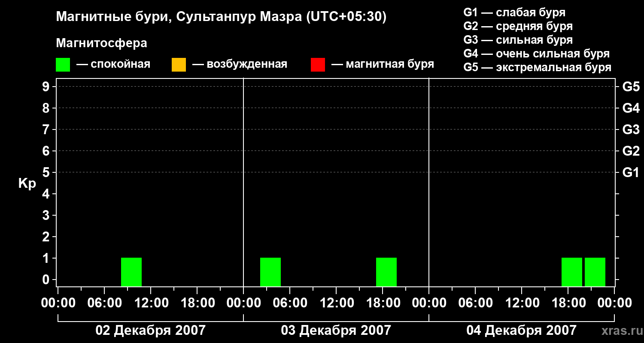Click 'G5 — экстремальная буря' legend line
This screenshot has width=644, height=343.
538,68
